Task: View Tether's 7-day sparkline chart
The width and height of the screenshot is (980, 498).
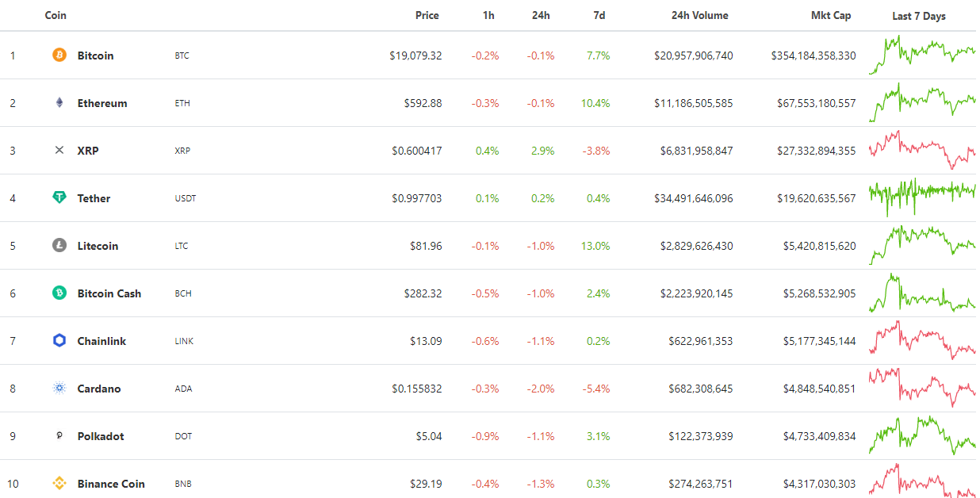Action: point(922,196)
